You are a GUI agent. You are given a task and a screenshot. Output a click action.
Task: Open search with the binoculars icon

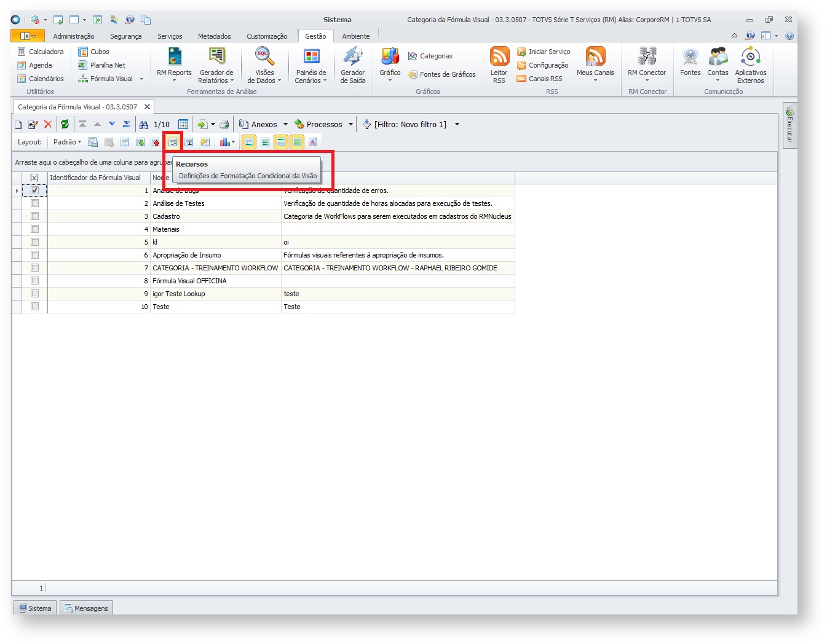(144, 125)
